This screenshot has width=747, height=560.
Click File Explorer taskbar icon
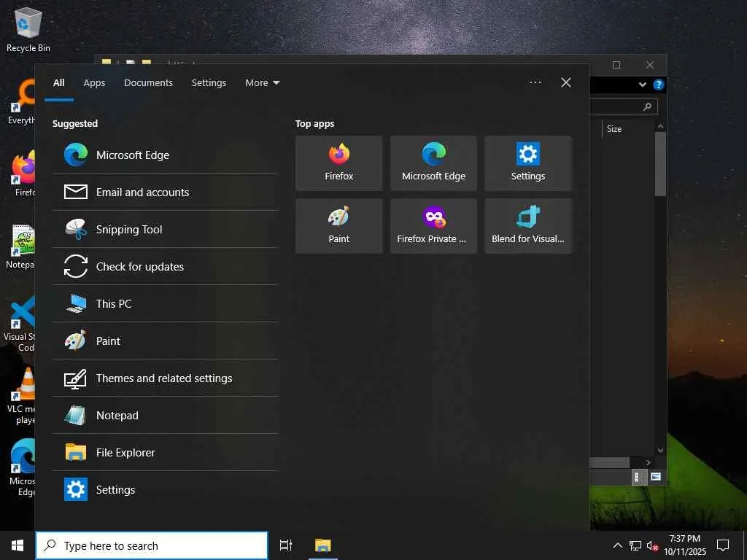coord(322,545)
